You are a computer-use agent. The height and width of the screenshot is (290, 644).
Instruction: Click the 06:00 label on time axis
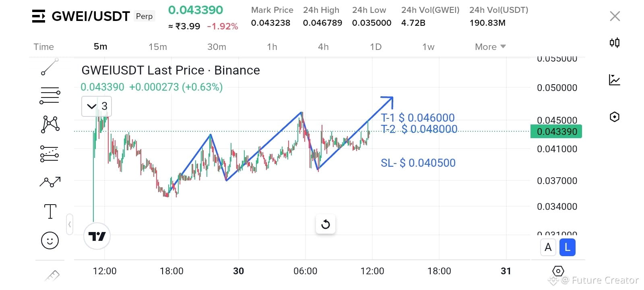[305, 271]
